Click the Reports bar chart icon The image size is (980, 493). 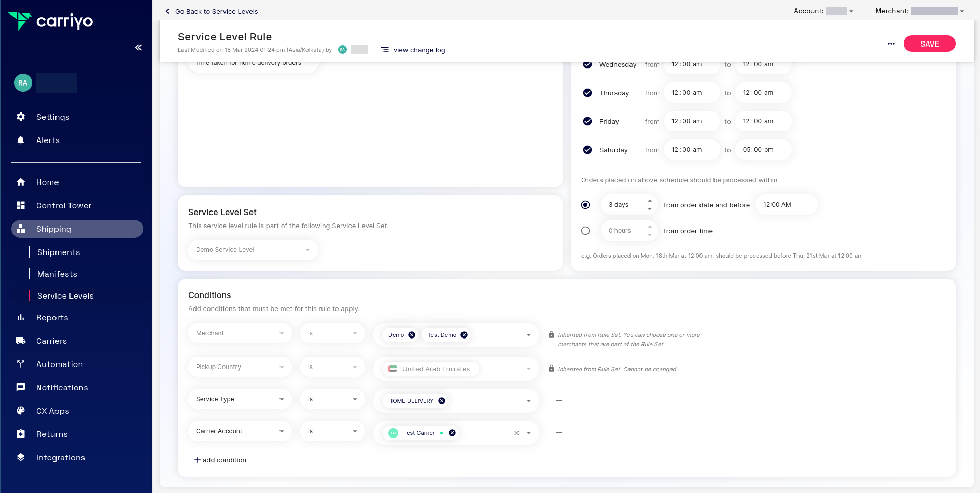(21, 317)
